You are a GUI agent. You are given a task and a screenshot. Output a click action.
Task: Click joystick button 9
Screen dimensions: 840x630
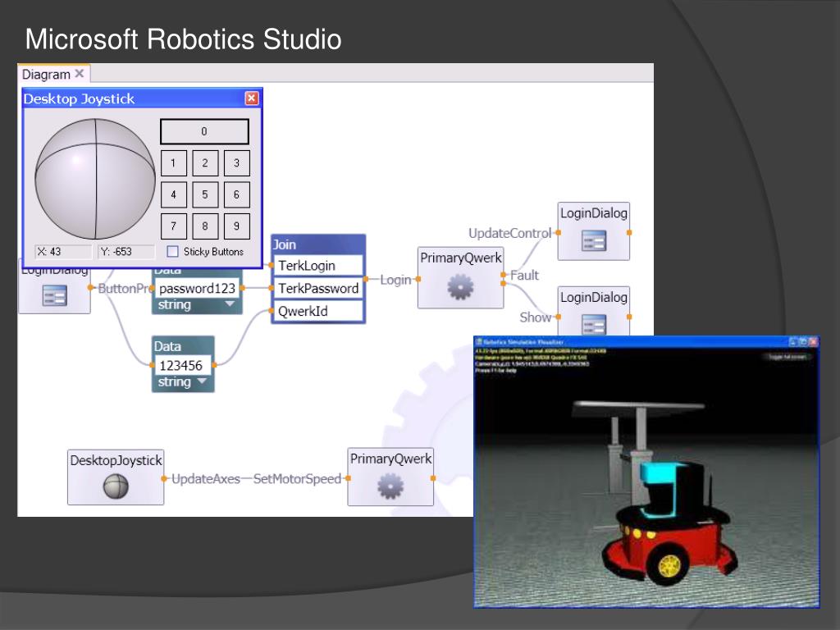point(237,226)
